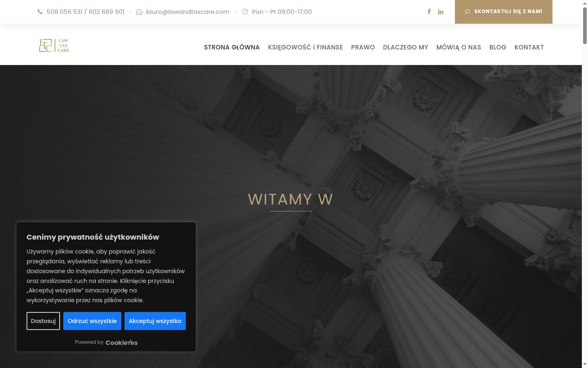This screenshot has height=368, width=588.
Task: Click the envelope icon beside email
Action: [x=139, y=12]
